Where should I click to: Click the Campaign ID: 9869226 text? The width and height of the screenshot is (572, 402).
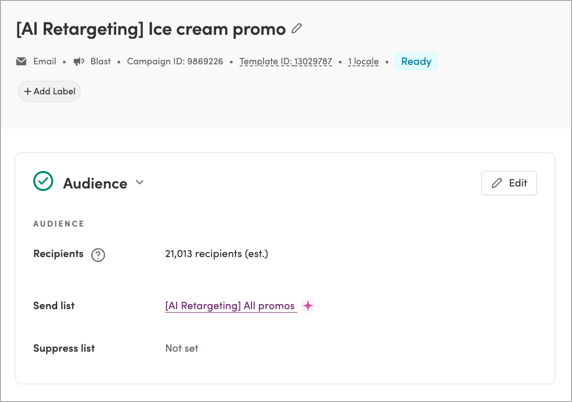coord(175,61)
